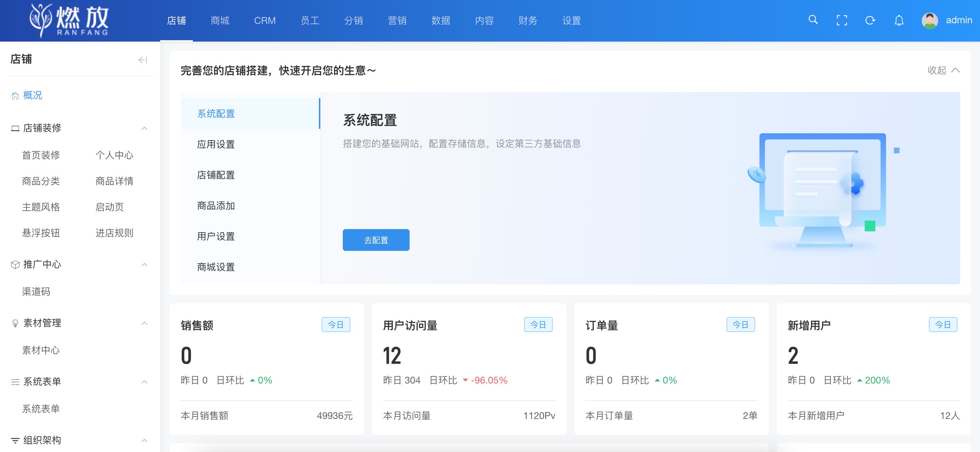
Task: Click the 去配置 button
Action: [376, 240]
